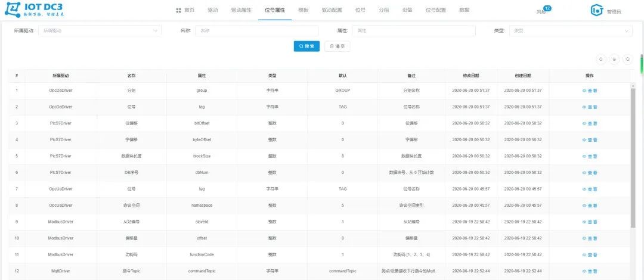Viewport: 644px width, 280px height.
Task: Select the 位号属性 tab
Action: coord(275,10)
